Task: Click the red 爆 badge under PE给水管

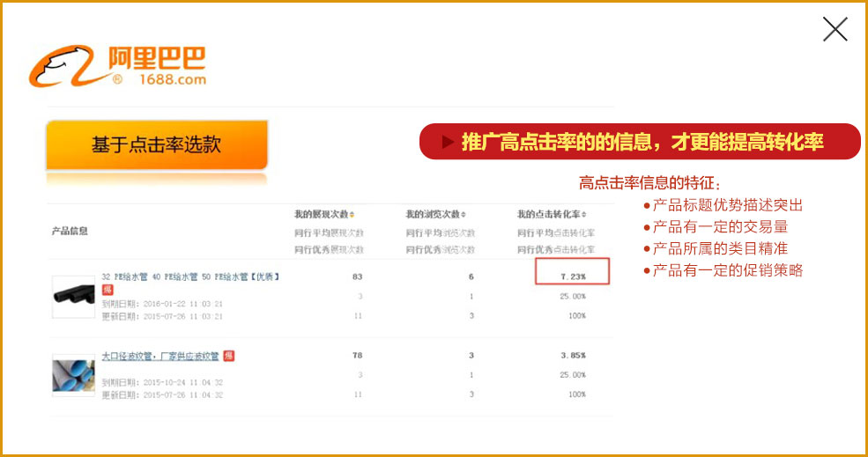Action: (x=108, y=290)
